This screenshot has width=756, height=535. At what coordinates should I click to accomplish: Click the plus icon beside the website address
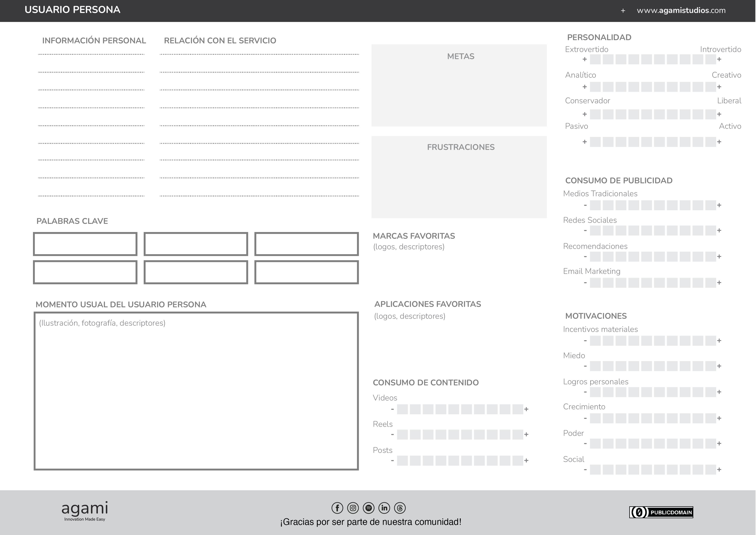623,11
